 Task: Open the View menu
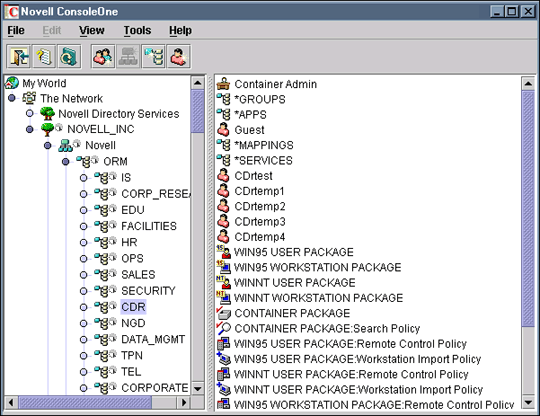coord(92,30)
